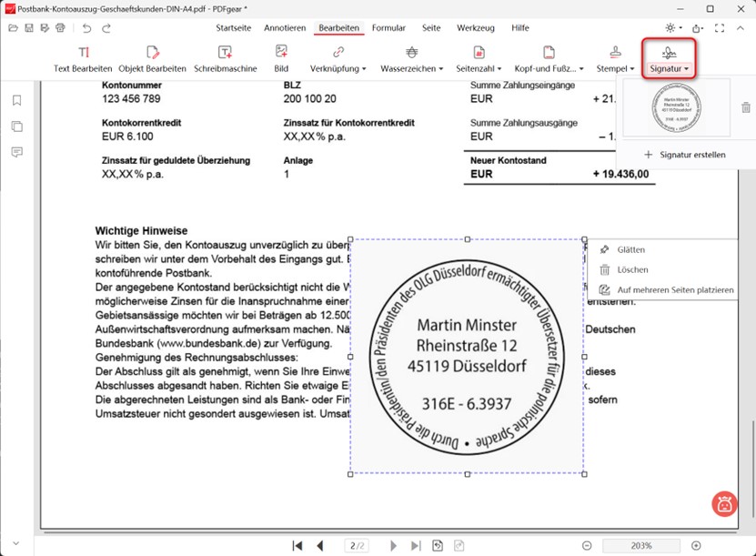756x556 pixels.
Task: Expand the Wasserzeichen dropdown
Action: pyautogui.click(x=411, y=59)
